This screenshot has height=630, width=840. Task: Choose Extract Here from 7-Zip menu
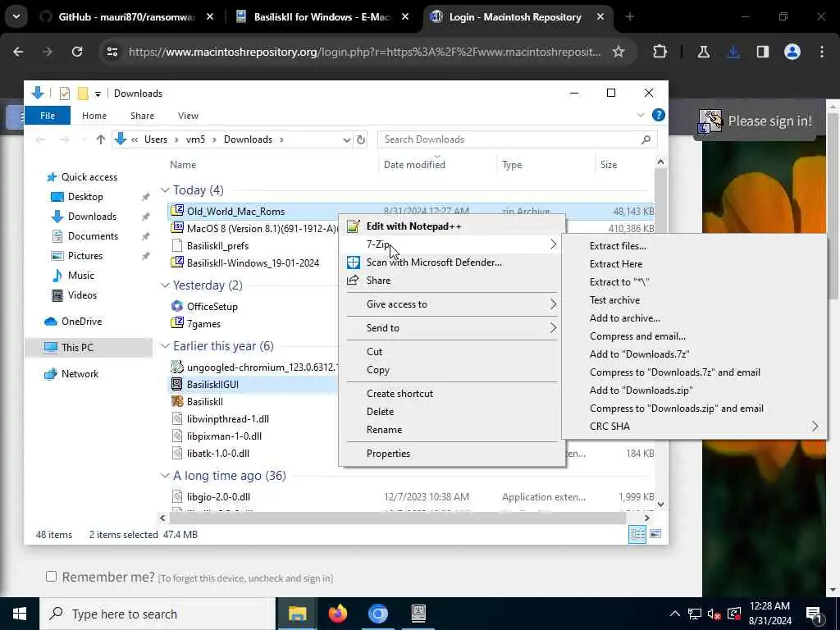(x=615, y=264)
